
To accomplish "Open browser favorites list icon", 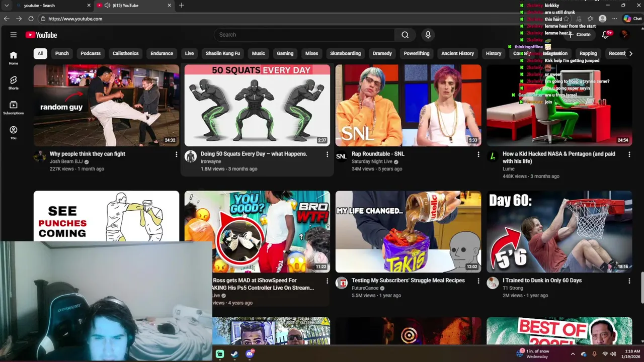I will [x=590, y=19].
